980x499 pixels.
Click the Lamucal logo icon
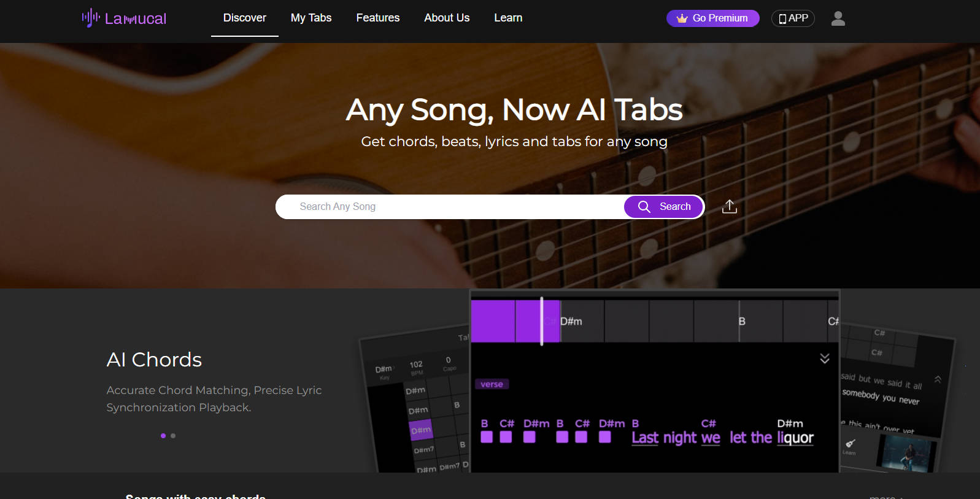click(91, 18)
